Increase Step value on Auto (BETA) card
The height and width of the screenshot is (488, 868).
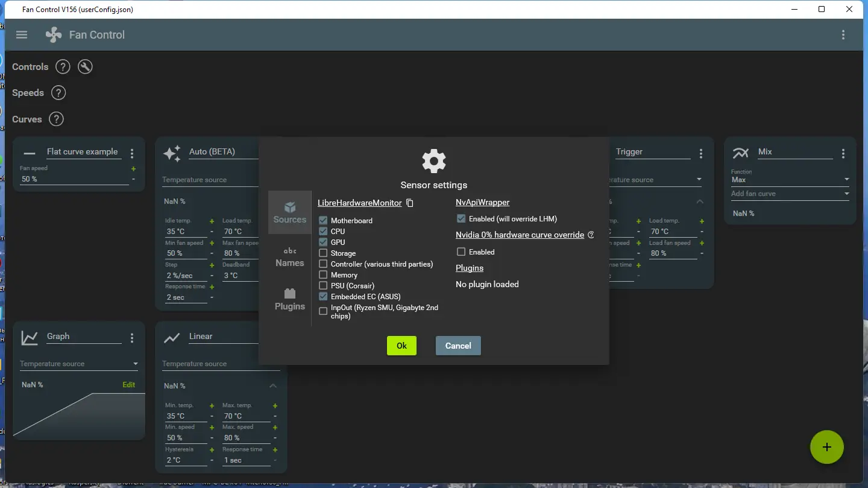[212, 265]
